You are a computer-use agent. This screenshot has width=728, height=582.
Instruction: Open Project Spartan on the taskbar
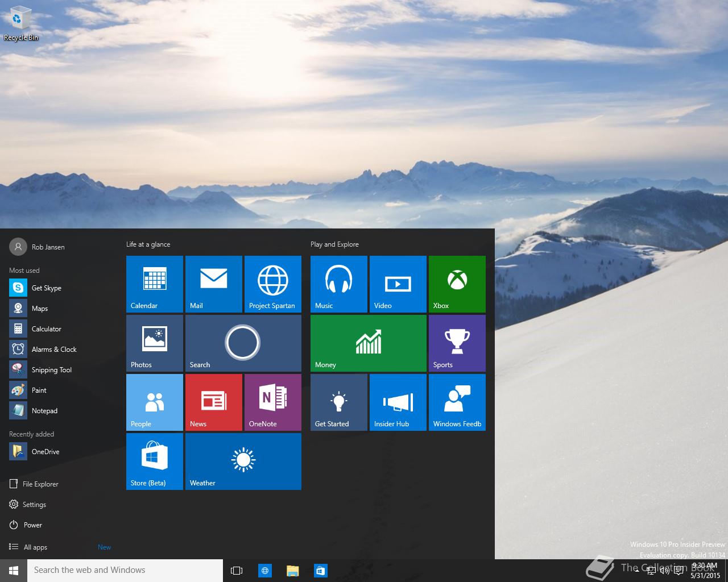[265, 571]
